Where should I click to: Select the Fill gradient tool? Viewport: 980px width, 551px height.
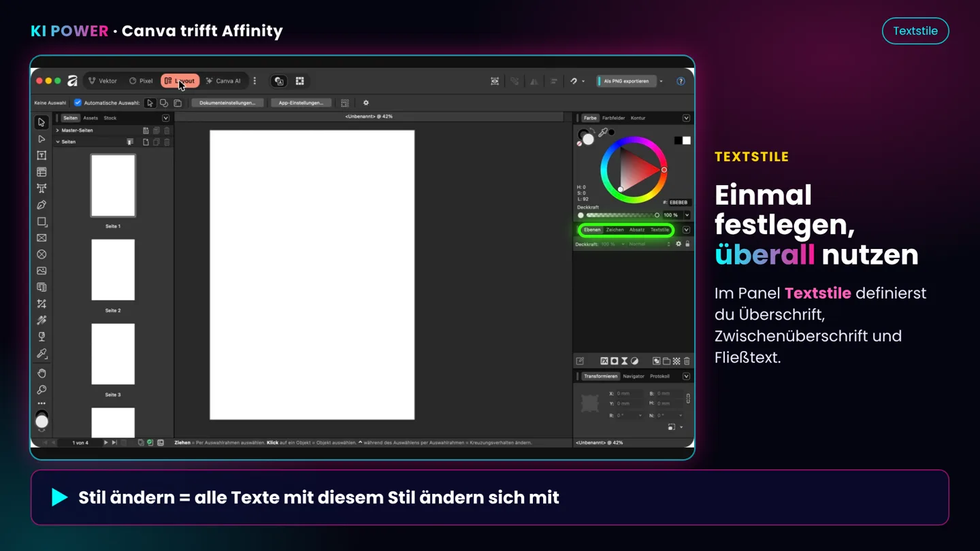pyautogui.click(x=42, y=320)
